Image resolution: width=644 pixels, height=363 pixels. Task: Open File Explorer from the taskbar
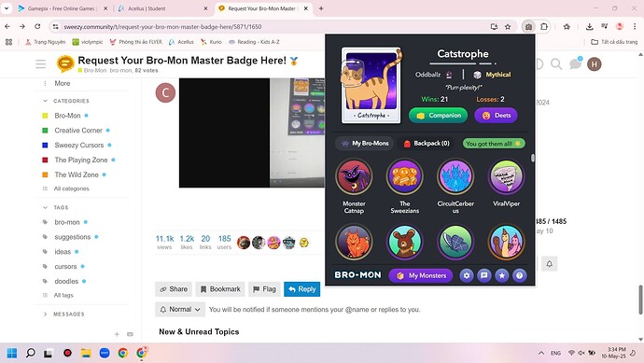point(86,353)
